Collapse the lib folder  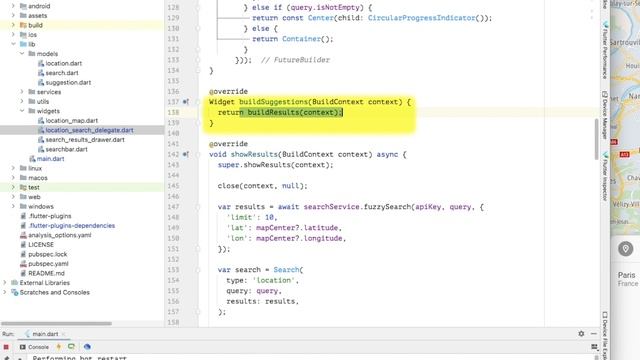(13, 44)
